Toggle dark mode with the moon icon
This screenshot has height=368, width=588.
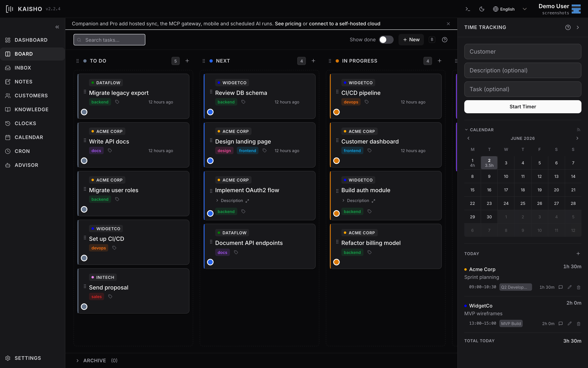pos(482,9)
